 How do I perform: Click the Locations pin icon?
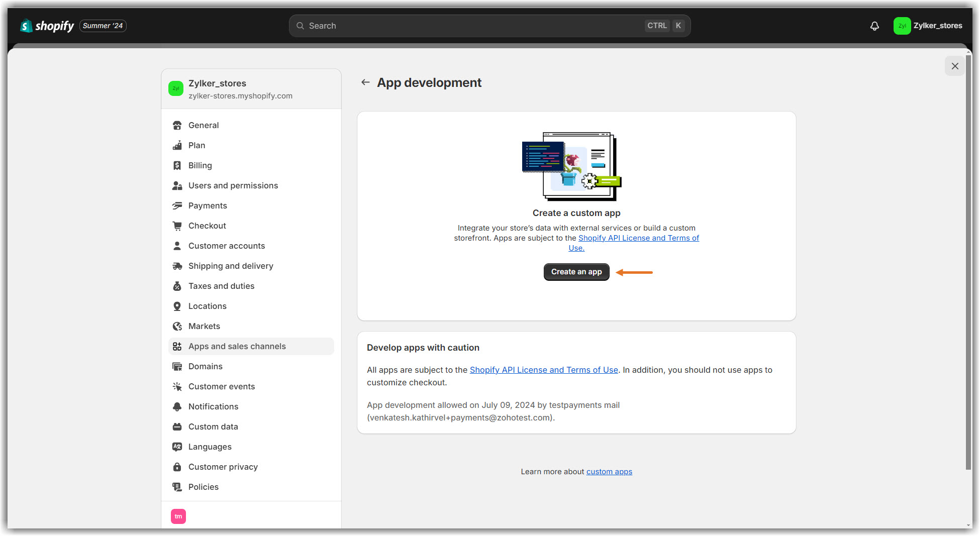tap(177, 306)
